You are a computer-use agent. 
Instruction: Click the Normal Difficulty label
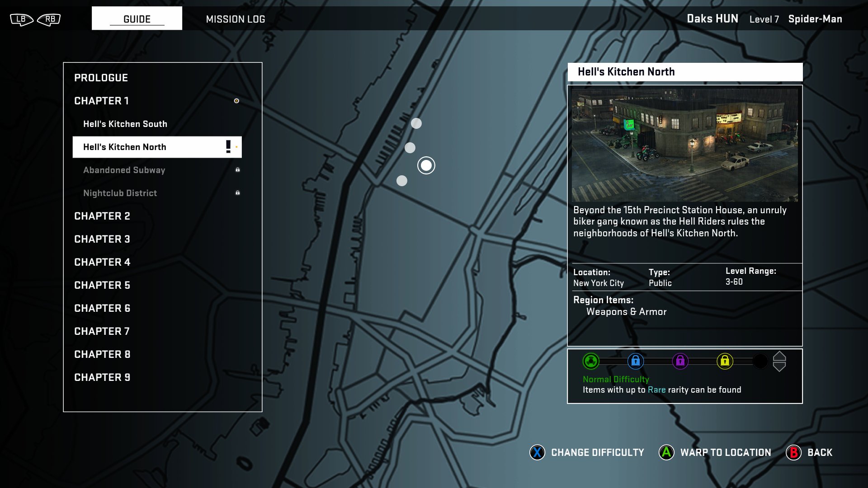tap(616, 380)
